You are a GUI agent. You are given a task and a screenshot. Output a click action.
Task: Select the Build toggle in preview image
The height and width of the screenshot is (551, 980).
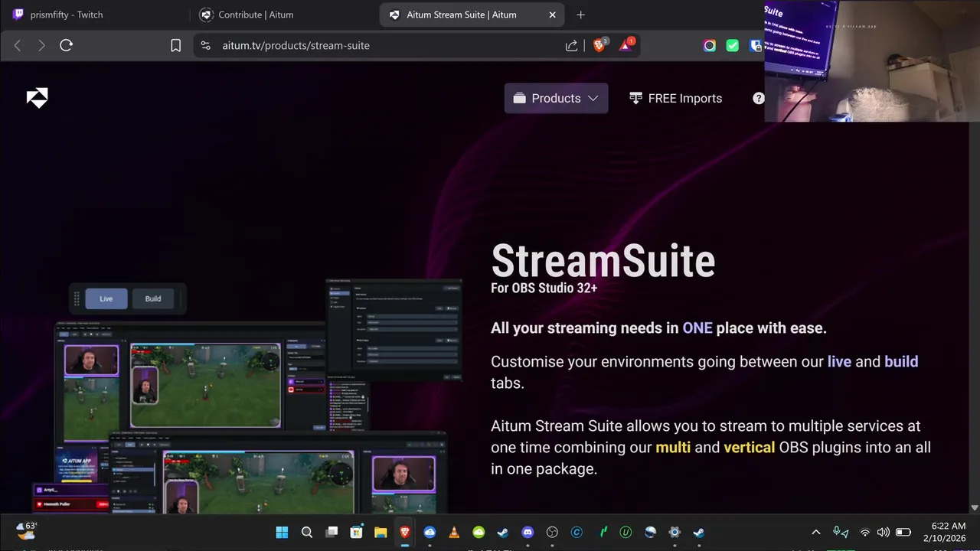click(x=153, y=298)
